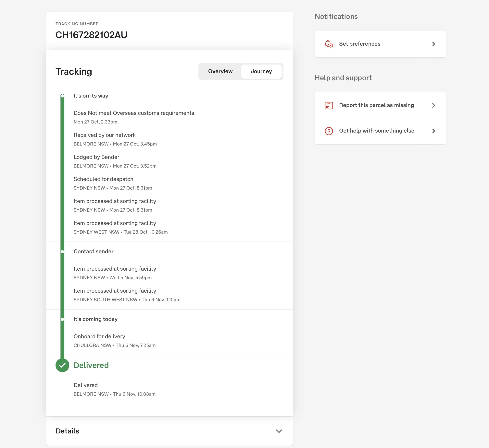Open the Details heading panel

tap(68, 431)
